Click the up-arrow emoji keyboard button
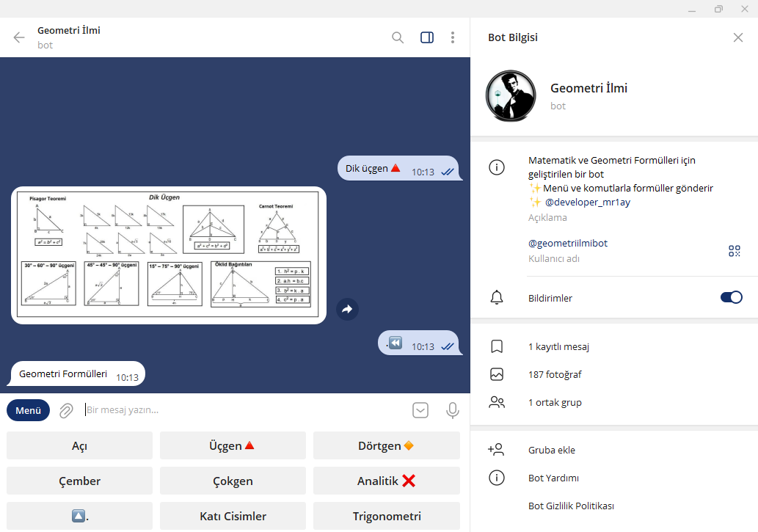 point(79,516)
